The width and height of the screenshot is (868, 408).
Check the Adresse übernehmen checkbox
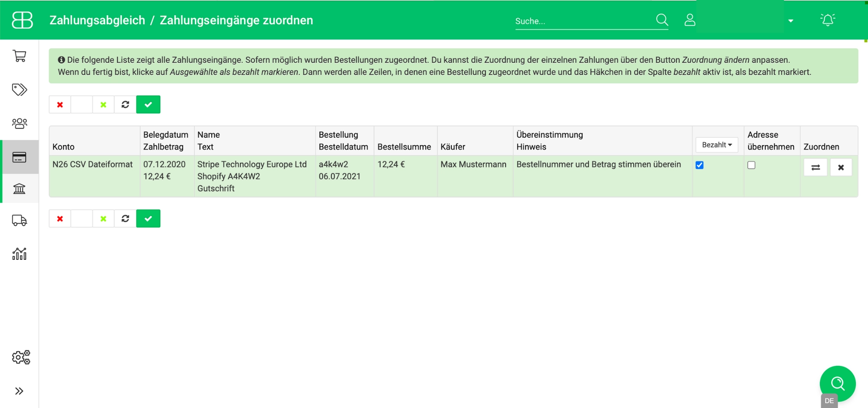752,165
